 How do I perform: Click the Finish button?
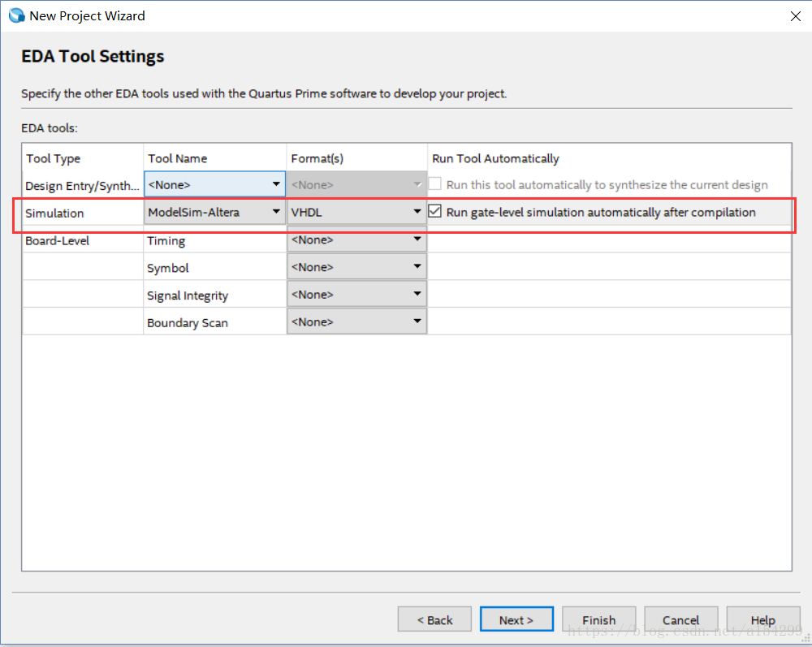click(x=598, y=619)
